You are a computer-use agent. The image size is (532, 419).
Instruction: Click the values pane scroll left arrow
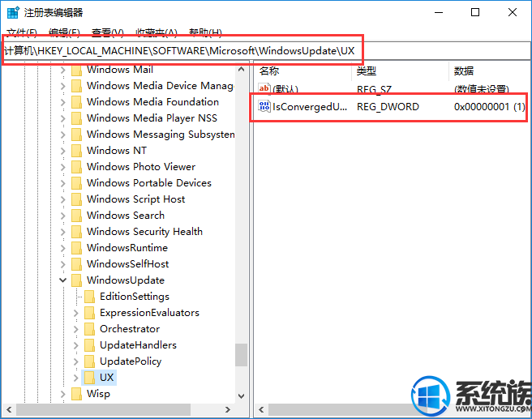click(x=261, y=409)
